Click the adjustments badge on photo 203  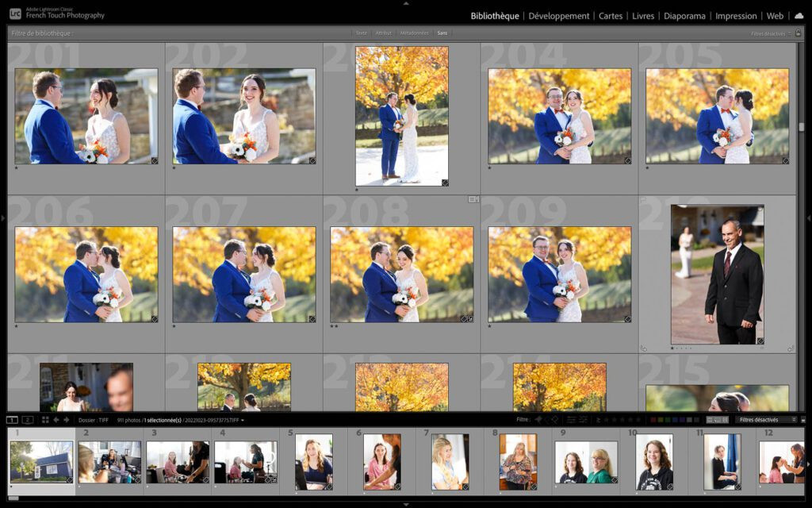pos(445,183)
